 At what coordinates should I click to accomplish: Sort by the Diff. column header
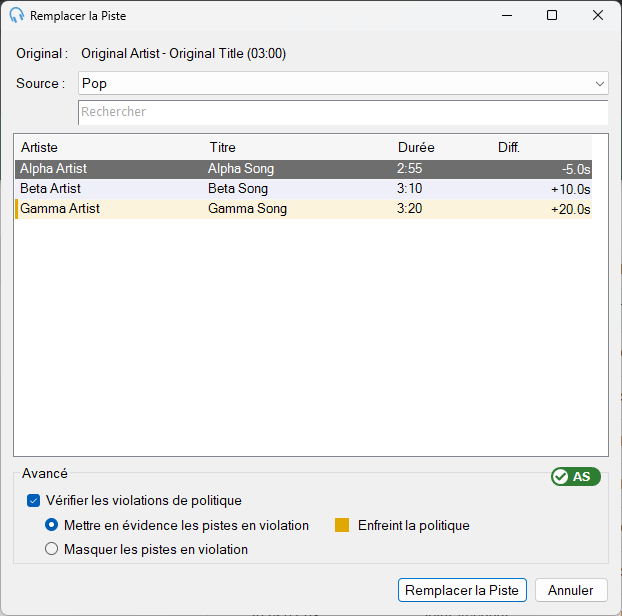(544, 148)
